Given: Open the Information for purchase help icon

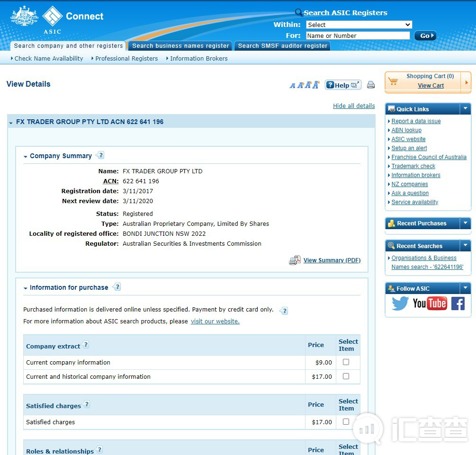Looking at the screenshot, I should [x=117, y=286].
